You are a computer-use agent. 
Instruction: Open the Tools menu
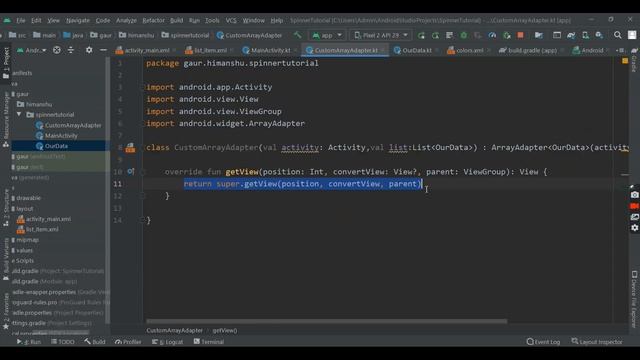(x=212, y=20)
